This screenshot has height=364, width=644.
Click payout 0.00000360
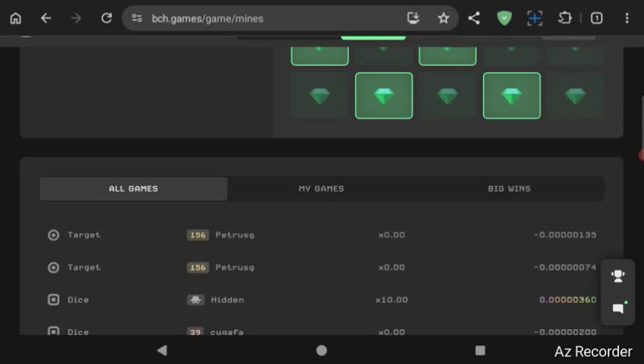click(x=567, y=300)
